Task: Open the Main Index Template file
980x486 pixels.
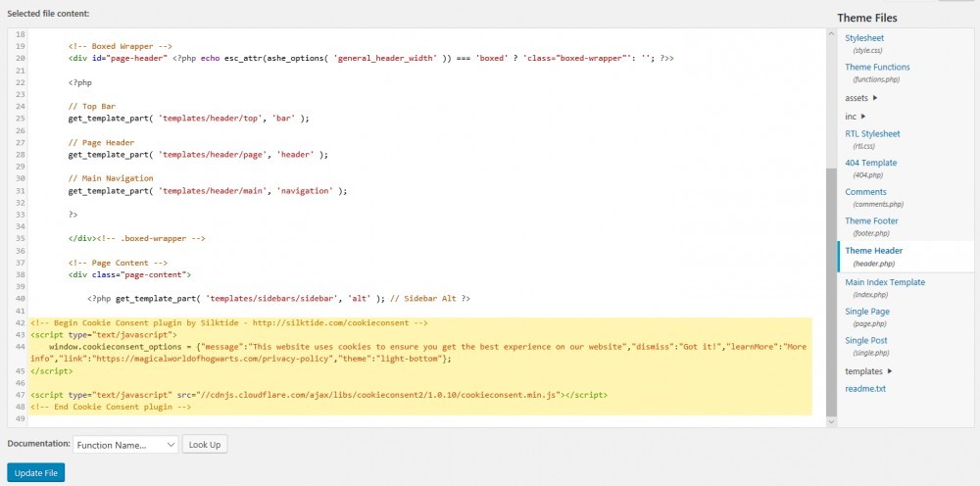Action: coord(885,282)
